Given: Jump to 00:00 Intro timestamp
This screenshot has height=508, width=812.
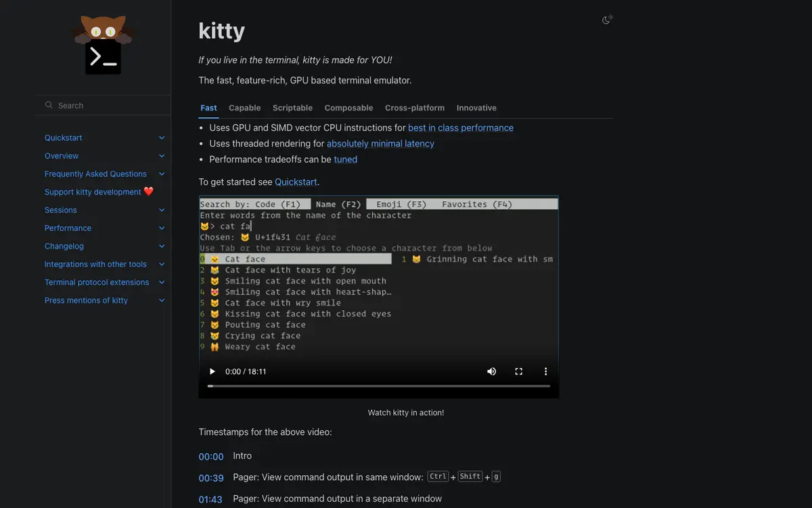Looking at the screenshot, I should [211, 457].
